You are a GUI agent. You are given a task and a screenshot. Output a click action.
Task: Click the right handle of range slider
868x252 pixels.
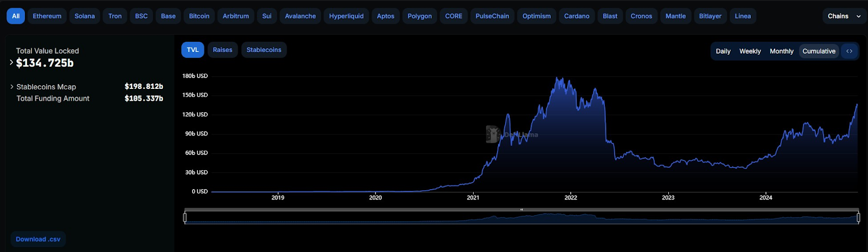[858, 217]
